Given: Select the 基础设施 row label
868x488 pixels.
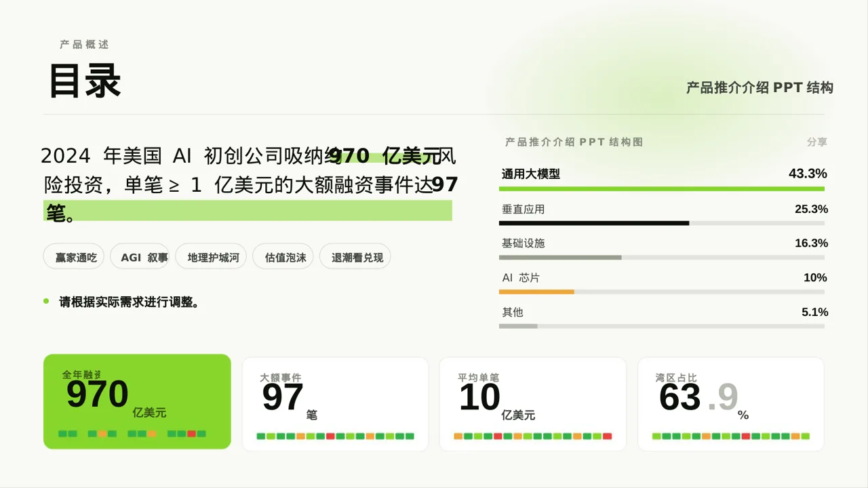Looking at the screenshot, I should click(x=523, y=243).
